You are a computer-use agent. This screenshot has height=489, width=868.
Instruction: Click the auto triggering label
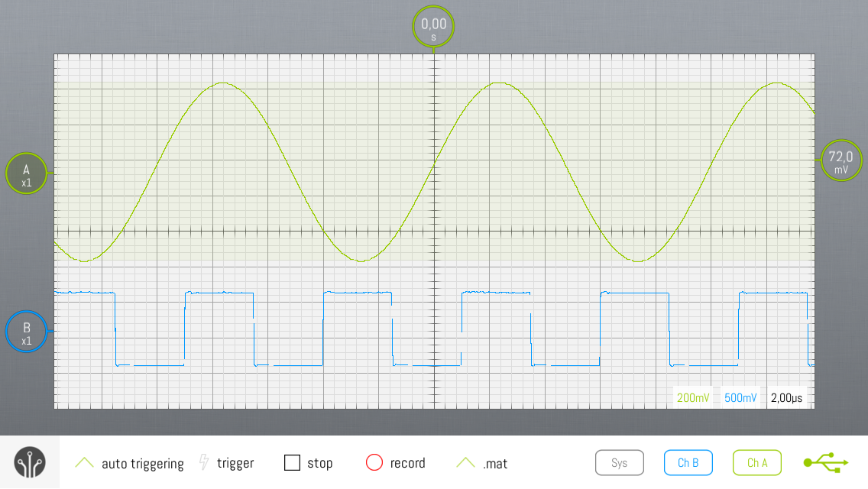(142, 463)
